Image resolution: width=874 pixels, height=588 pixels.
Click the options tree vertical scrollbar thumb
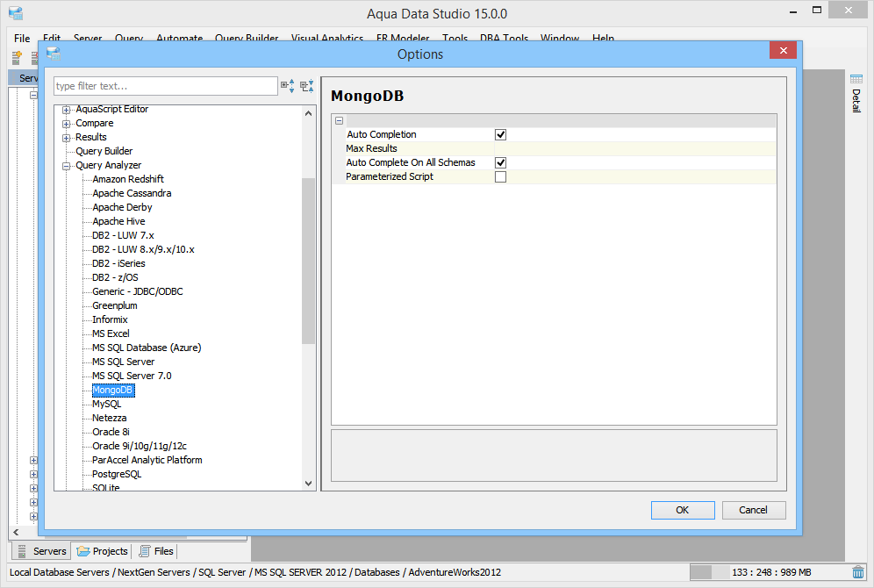coord(308,261)
